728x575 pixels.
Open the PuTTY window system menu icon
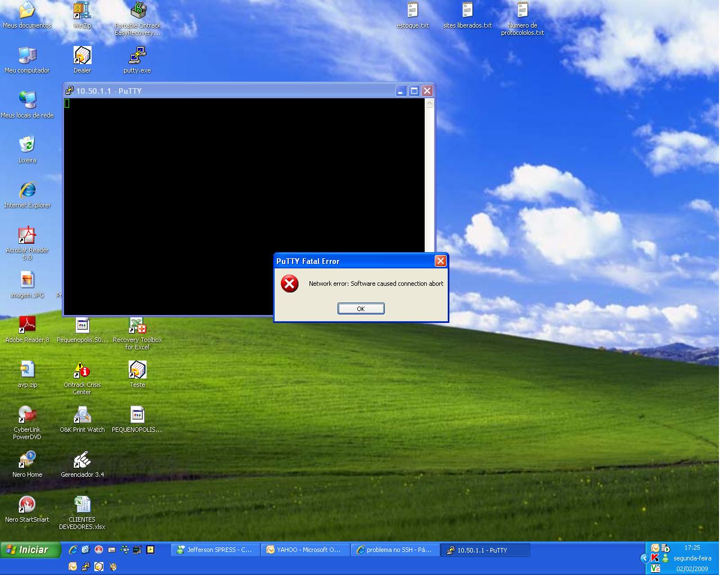coord(70,90)
